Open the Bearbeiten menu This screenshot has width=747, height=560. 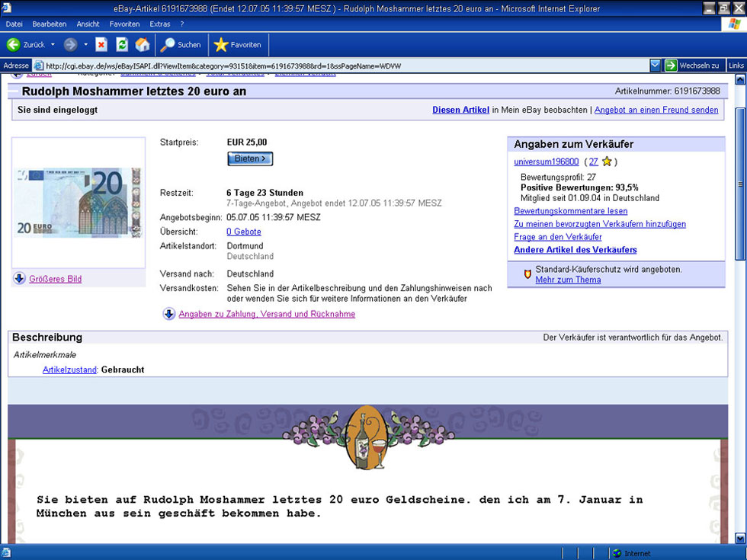click(x=49, y=24)
